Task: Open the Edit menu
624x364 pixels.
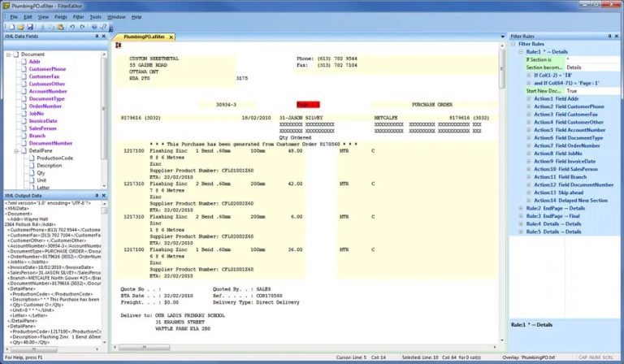Action: coord(28,17)
